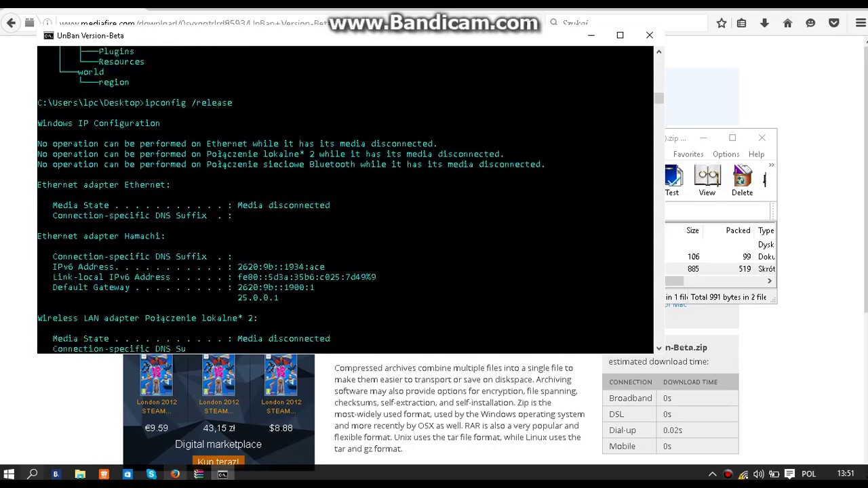
Task: Click the 'Mobile' connection row
Action: tap(670, 446)
